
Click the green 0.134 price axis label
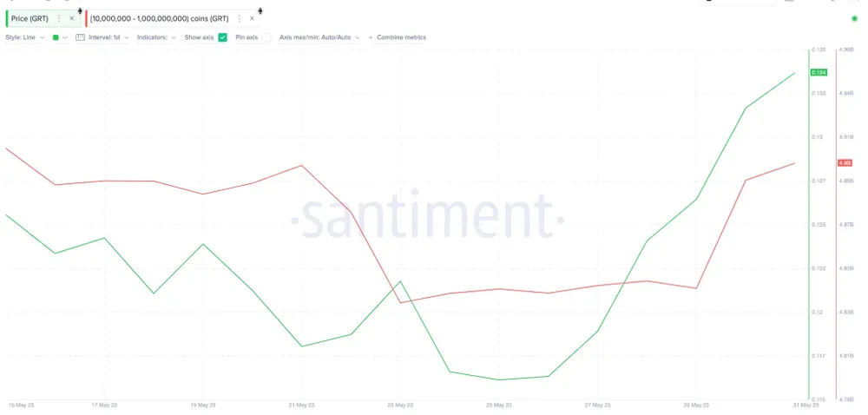tap(818, 72)
